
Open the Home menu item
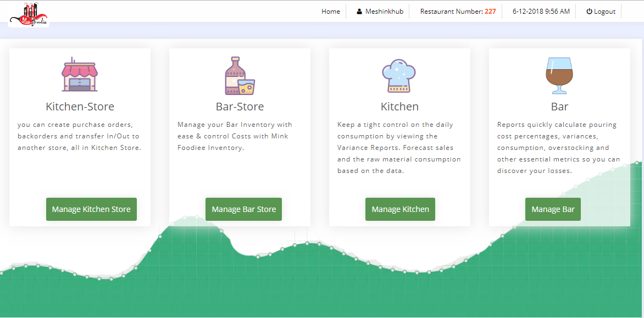click(331, 12)
